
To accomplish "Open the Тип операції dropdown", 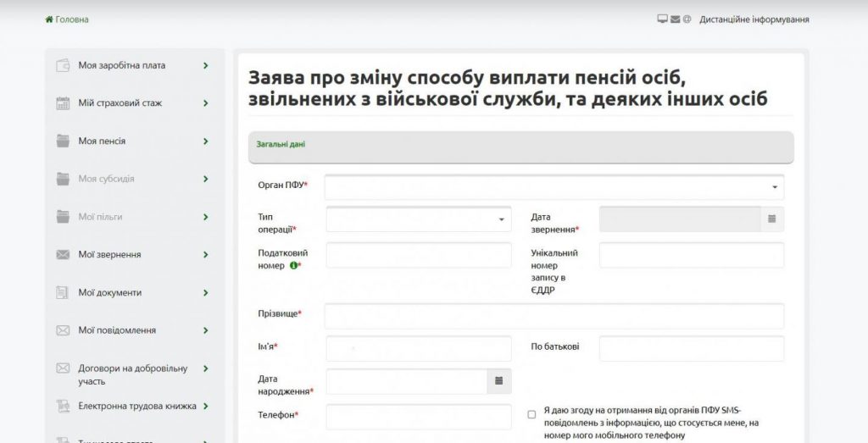I will pyautogui.click(x=419, y=219).
